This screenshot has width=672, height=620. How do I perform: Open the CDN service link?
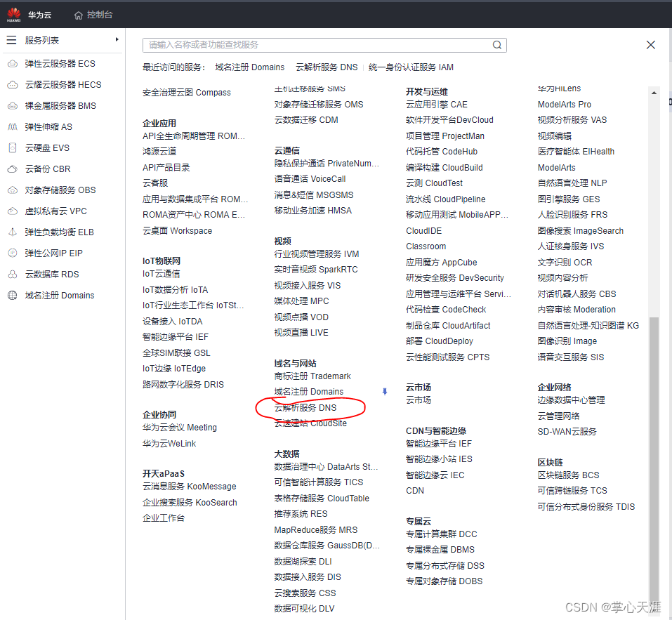pyautogui.click(x=414, y=491)
